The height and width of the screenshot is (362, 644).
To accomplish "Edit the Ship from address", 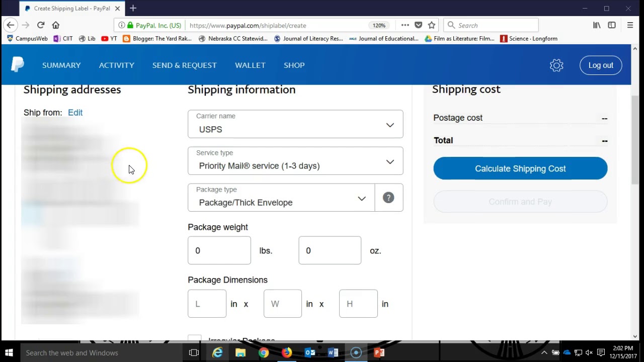I will 75,113.
